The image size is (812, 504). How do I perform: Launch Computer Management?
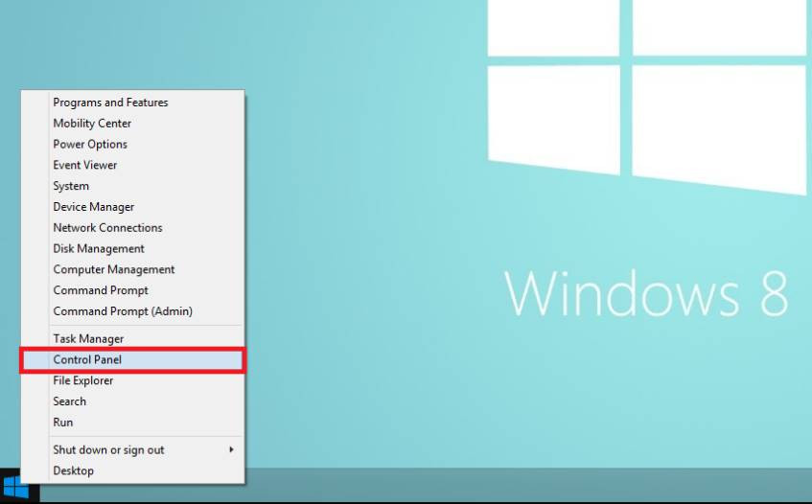[132, 269]
